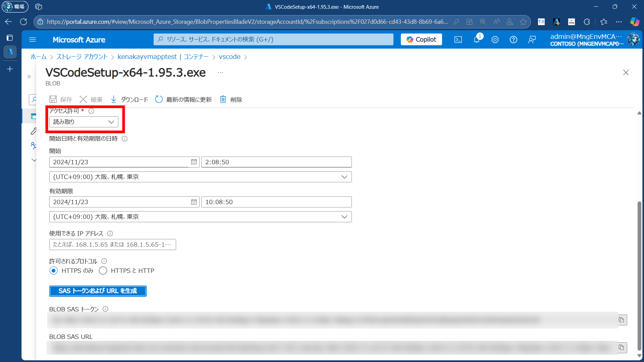This screenshot has height=362, width=644.
Task: Open the feedback icon in header
Action: point(532,40)
